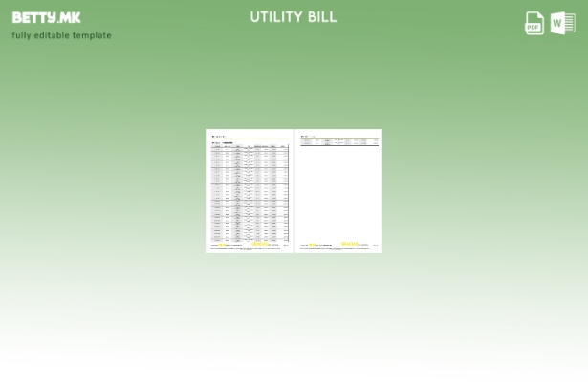Viewport: 588px width, 382px height.
Task: Click the UTILITY BILL title
Action: click(294, 17)
